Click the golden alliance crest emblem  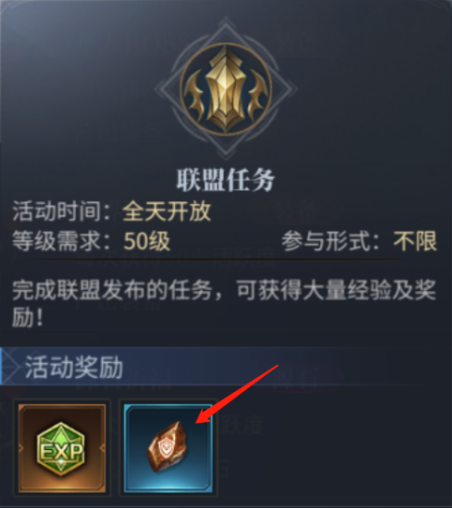pos(226,89)
